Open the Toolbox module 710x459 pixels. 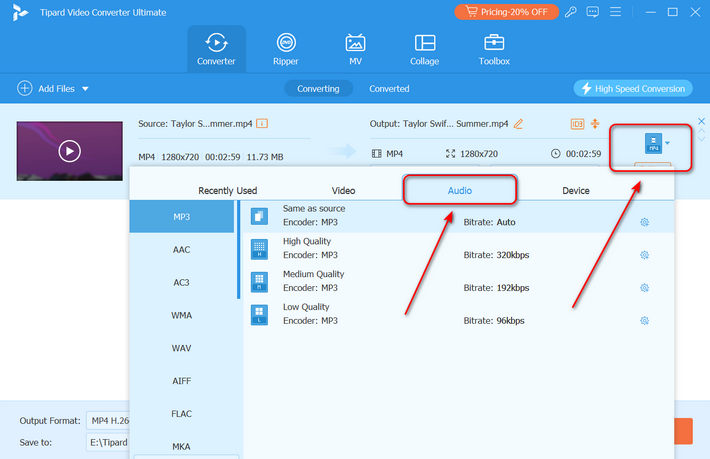pyautogui.click(x=493, y=49)
